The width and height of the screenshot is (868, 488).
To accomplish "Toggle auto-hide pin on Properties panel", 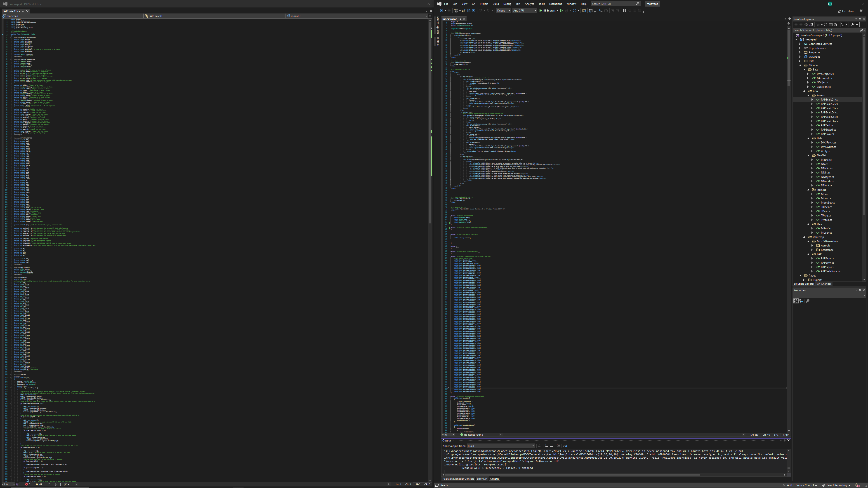I will 860,290.
